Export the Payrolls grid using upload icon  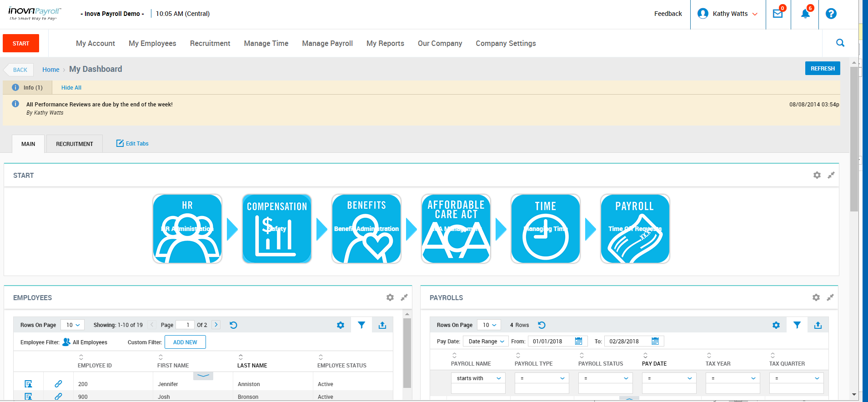coord(818,325)
